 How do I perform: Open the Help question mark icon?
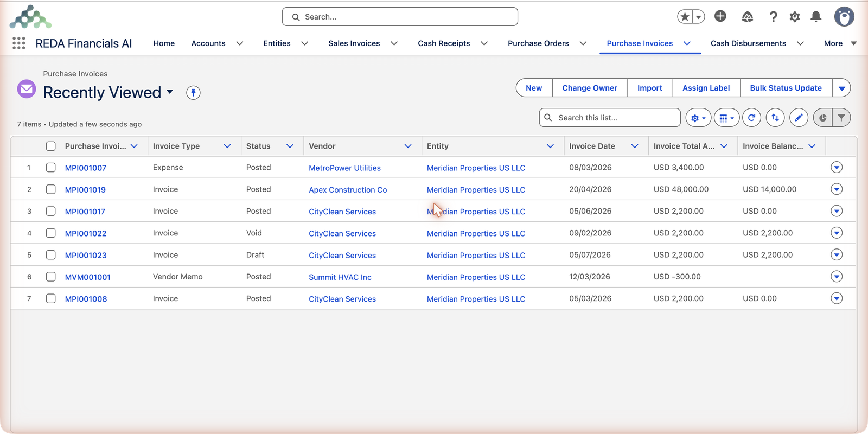pyautogui.click(x=774, y=17)
